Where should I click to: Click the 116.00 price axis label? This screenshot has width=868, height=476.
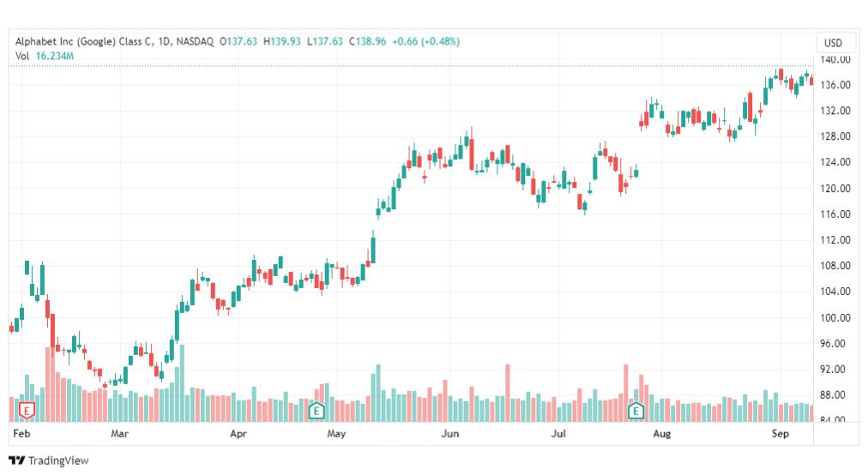pos(835,214)
